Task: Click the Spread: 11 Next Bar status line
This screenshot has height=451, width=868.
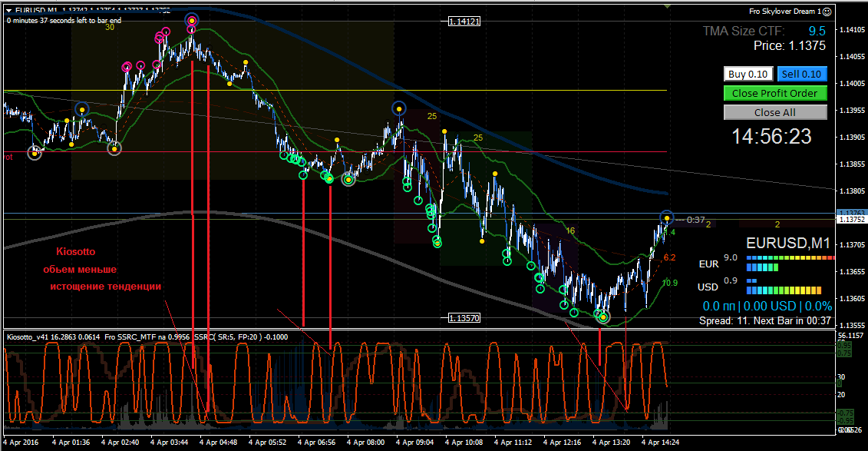Action: point(765,321)
